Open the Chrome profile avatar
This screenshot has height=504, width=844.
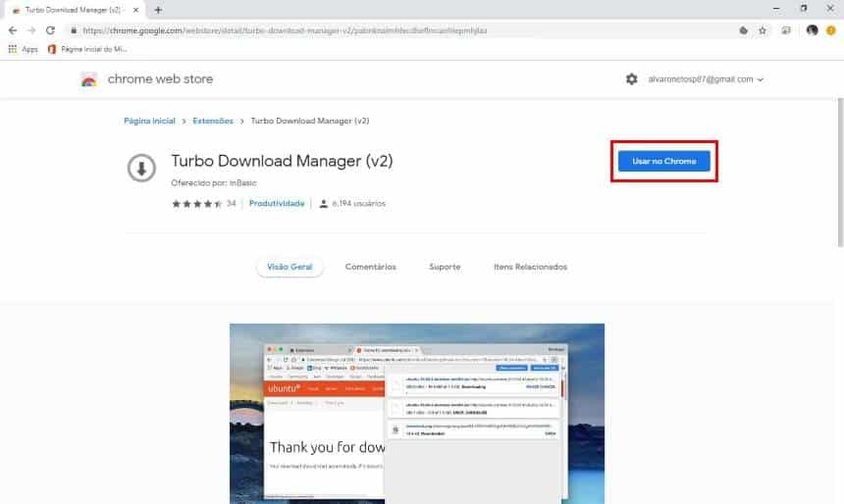coord(813,30)
